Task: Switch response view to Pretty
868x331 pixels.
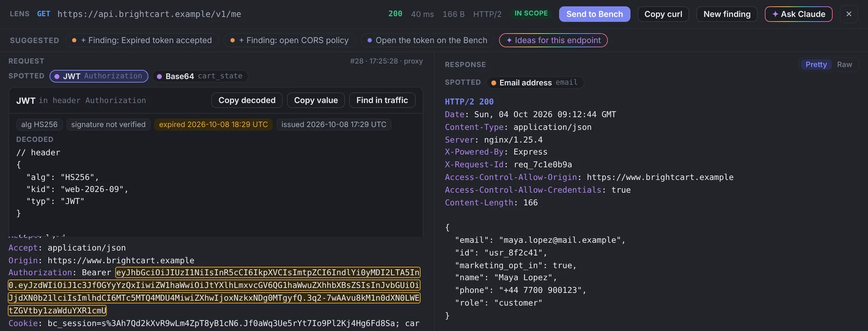Action: (x=816, y=65)
